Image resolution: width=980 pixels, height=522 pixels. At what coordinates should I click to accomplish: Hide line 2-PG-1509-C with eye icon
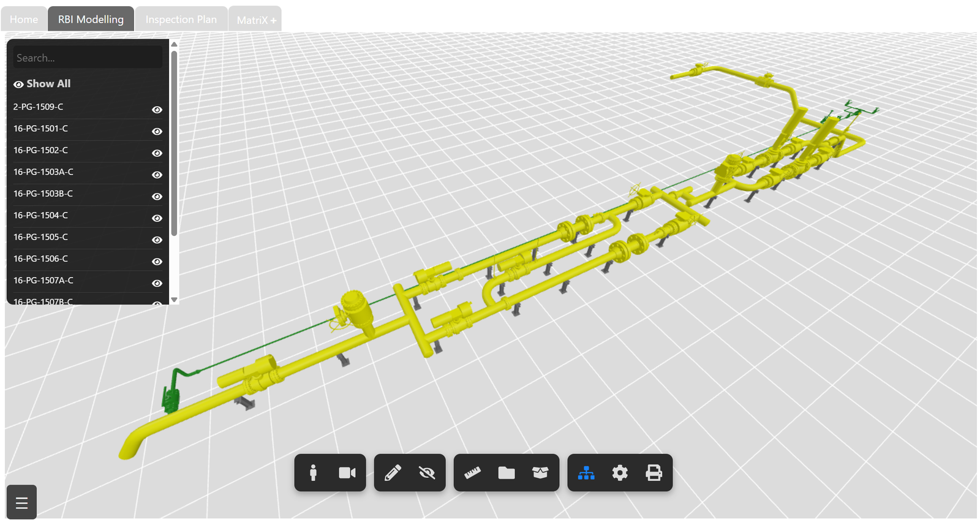point(157,110)
